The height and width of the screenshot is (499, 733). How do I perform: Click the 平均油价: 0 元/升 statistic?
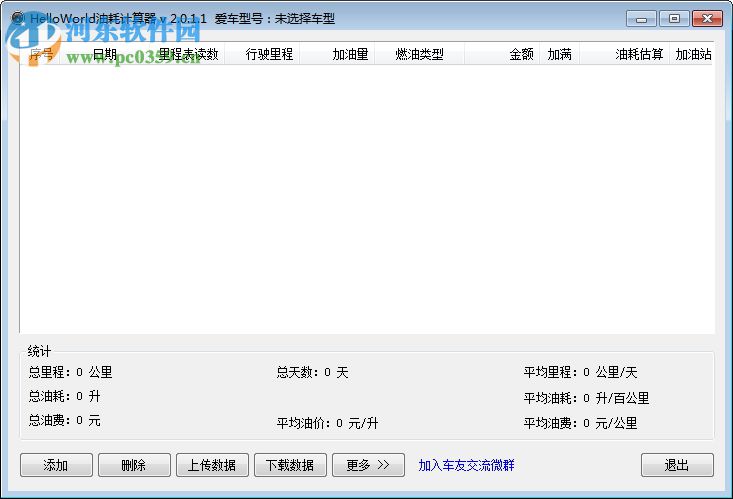pos(327,423)
